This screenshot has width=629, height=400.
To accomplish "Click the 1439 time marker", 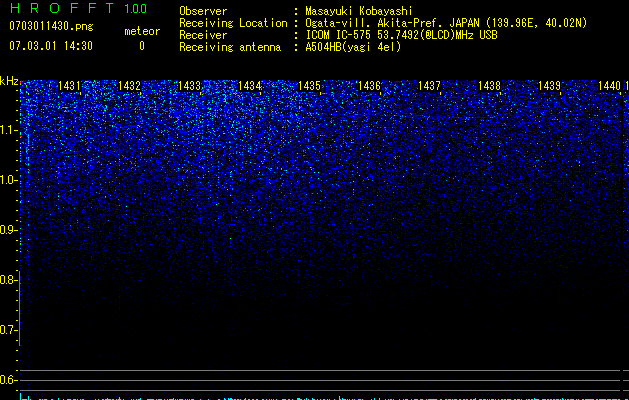I will click(549, 86).
